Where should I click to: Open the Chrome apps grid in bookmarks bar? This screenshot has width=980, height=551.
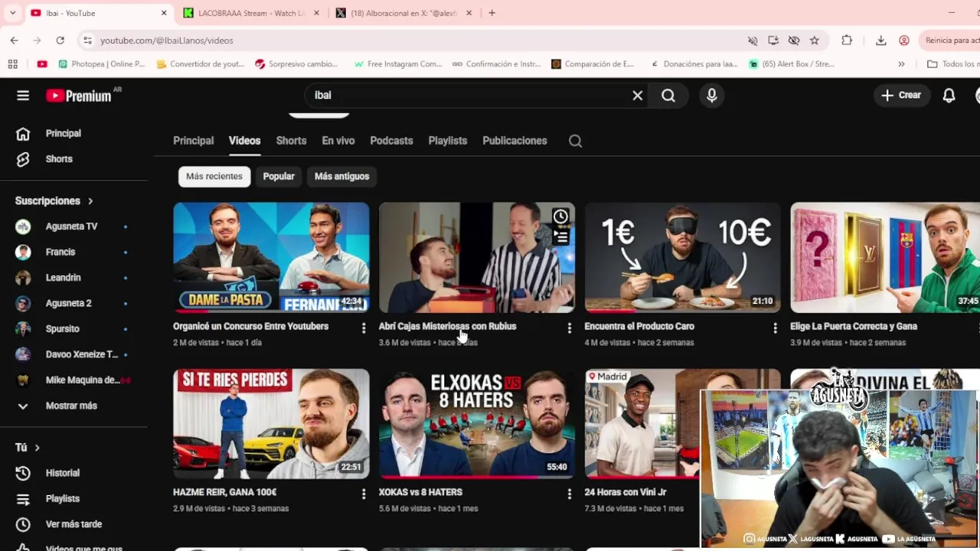[13, 64]
